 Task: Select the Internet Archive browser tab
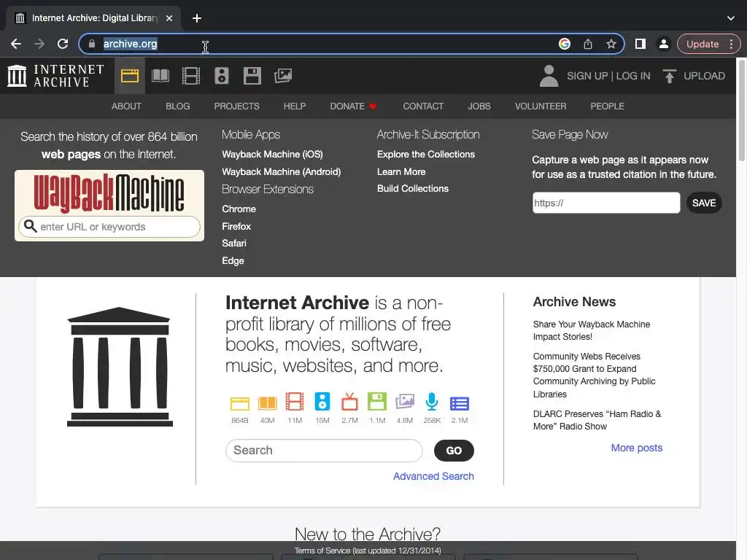(x=93, y=18)
